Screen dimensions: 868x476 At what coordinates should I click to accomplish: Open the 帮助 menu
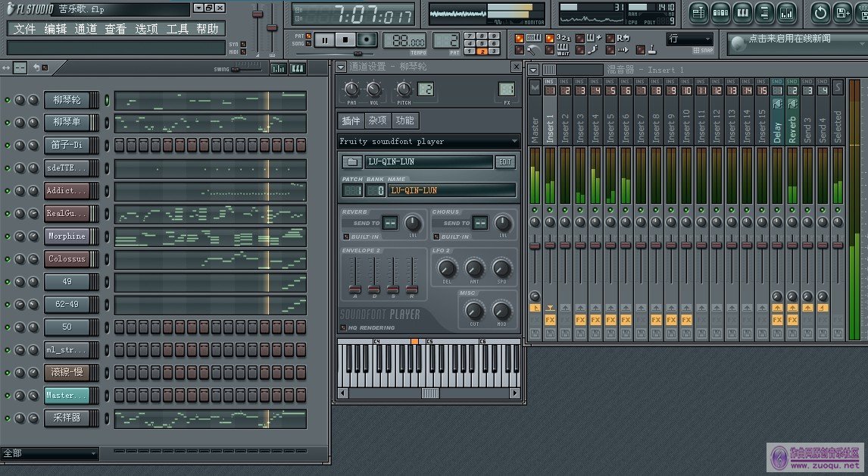[208, 29]
